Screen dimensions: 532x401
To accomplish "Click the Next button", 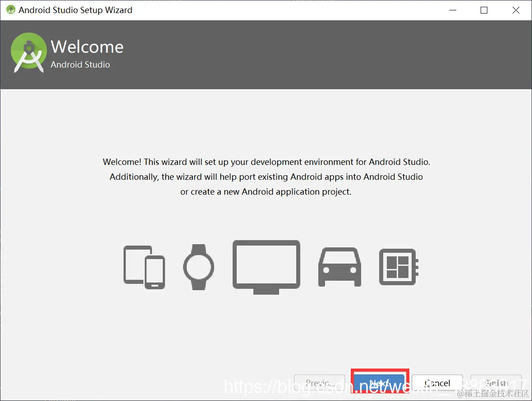I will (380, 383).
